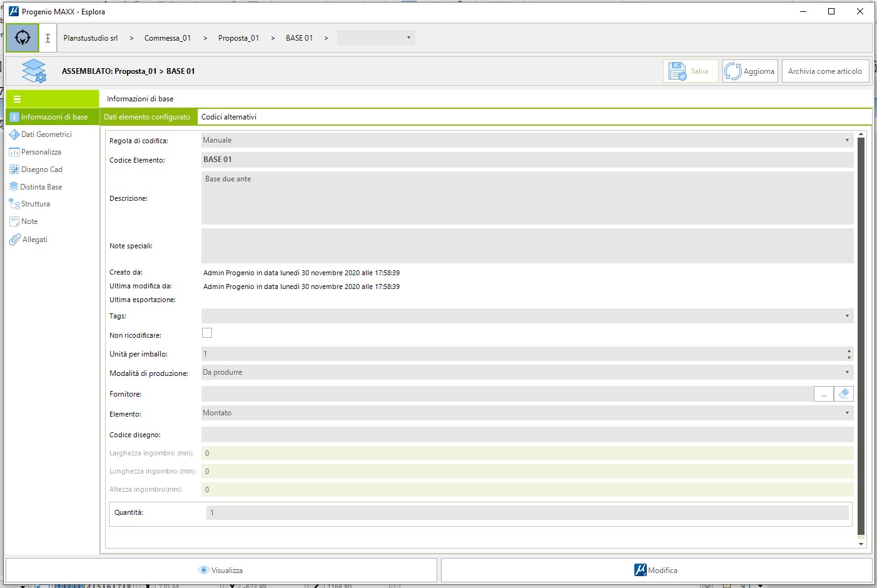The image size is (877, 588).
Task: Expand the Elemento dropdown
Action: coord(847,413)
